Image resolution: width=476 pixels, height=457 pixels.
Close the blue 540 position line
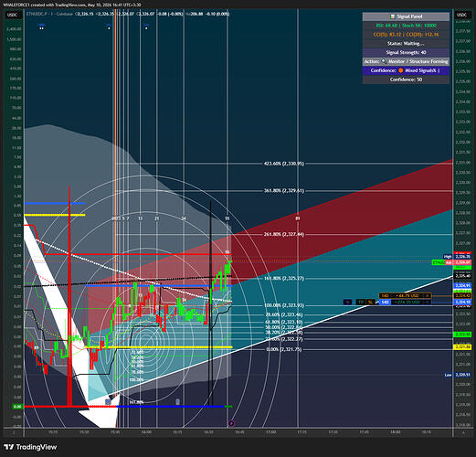[427, 303]
